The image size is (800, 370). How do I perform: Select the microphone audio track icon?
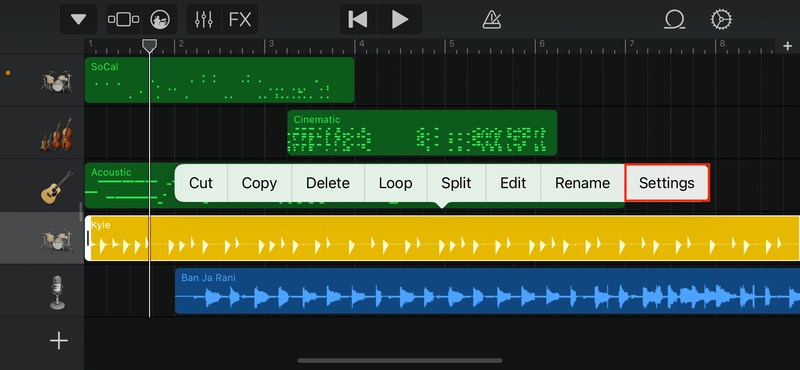(58, 292)
